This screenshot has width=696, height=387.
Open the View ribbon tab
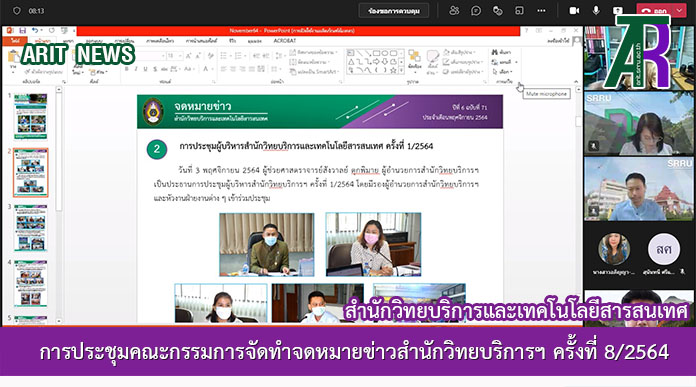coord(254,41)
